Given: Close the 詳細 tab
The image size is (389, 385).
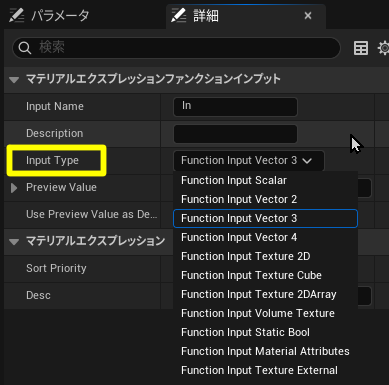Looking at the screenshot, I should point(308,16).
